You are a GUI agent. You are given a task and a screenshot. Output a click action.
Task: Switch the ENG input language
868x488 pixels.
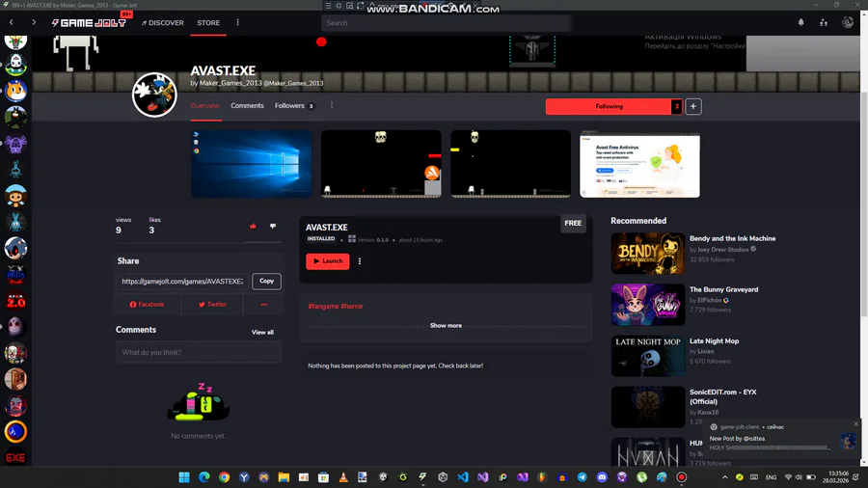(771, 477)
